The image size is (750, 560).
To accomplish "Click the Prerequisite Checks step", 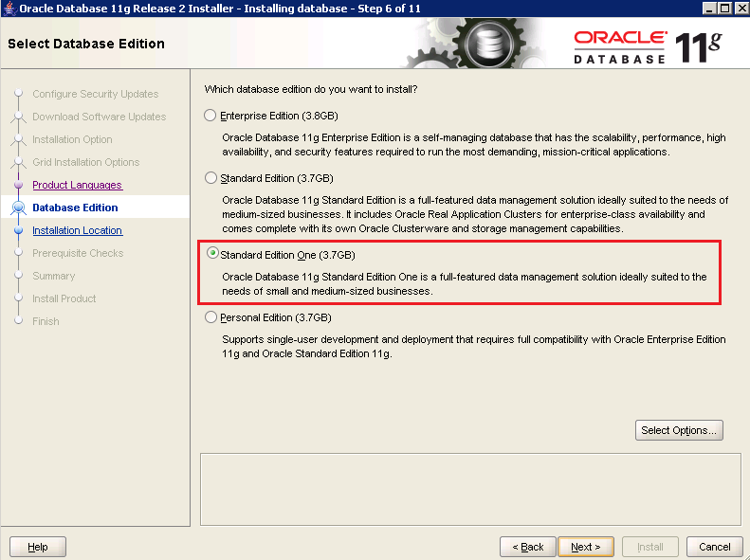I will [x=78, y=253].
